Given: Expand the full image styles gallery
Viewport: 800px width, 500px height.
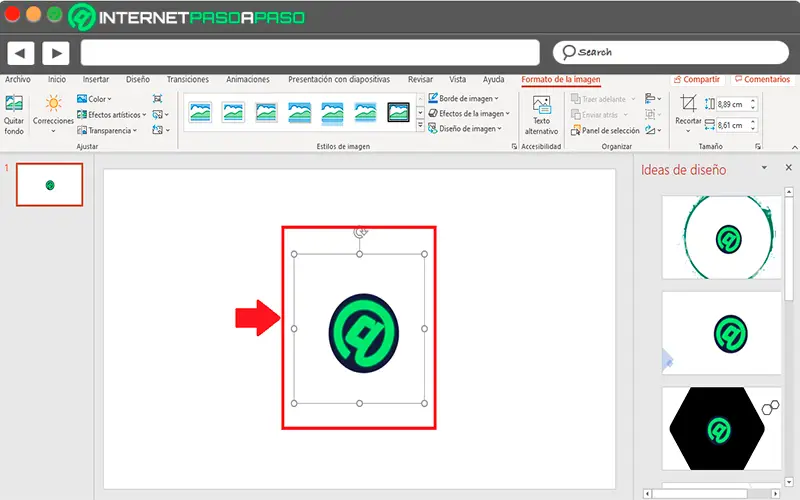Looking at the screenshot, I should coord(420,125).
